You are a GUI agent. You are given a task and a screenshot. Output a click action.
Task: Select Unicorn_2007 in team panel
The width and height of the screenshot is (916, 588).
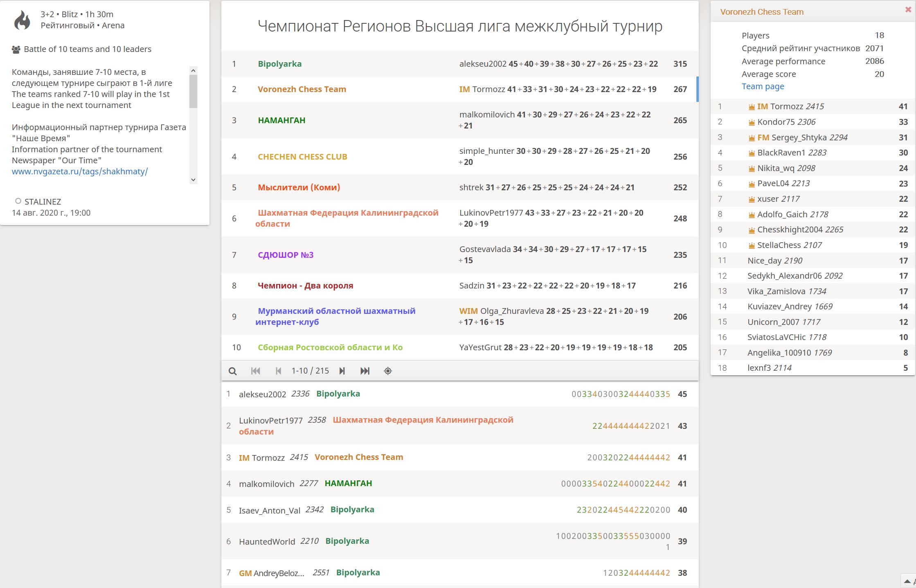click(813, 322)
